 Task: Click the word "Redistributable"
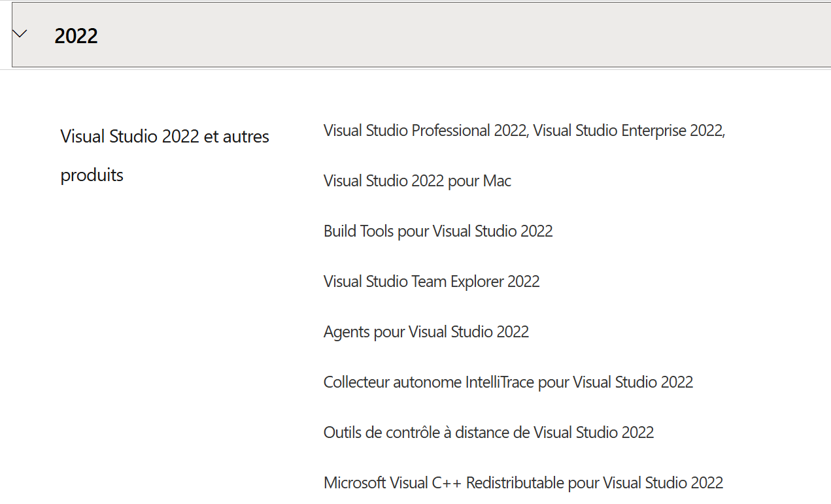pyautogui.click(x=515, y=483)
